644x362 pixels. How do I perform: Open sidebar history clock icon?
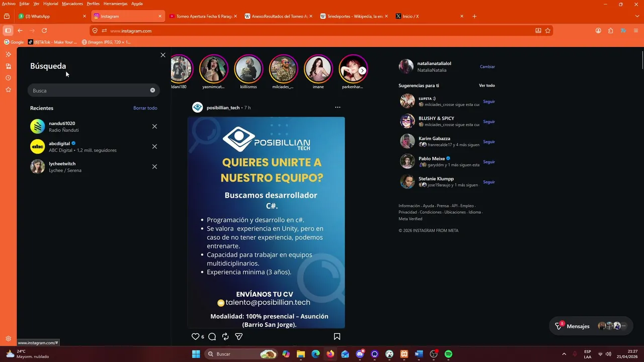click(x=8, y=78)
